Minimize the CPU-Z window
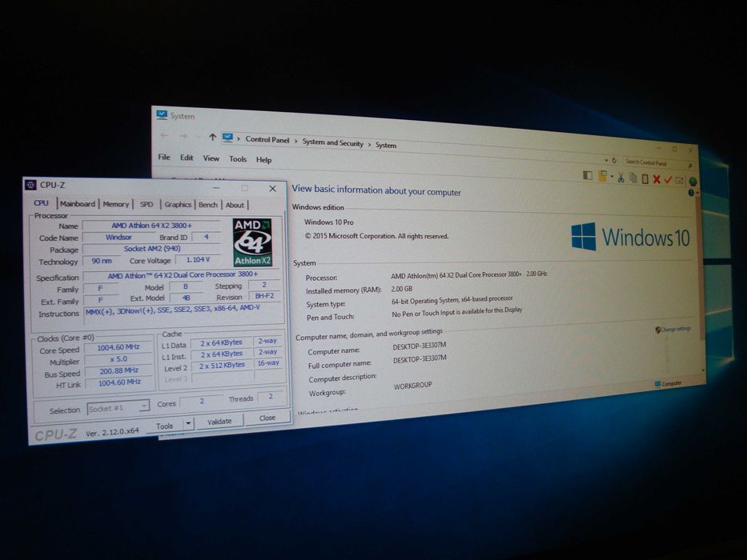Screen dimensions: 747x560 pos(216,188)
